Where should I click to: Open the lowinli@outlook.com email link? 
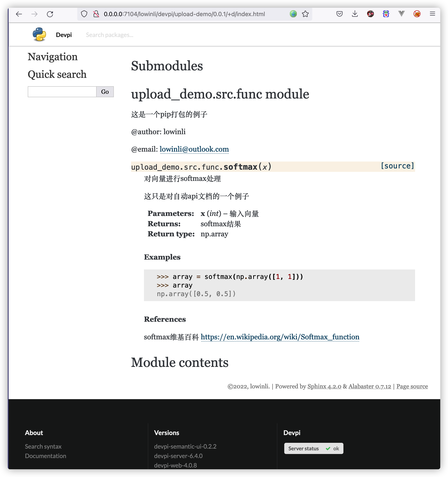tap(194, 149)
